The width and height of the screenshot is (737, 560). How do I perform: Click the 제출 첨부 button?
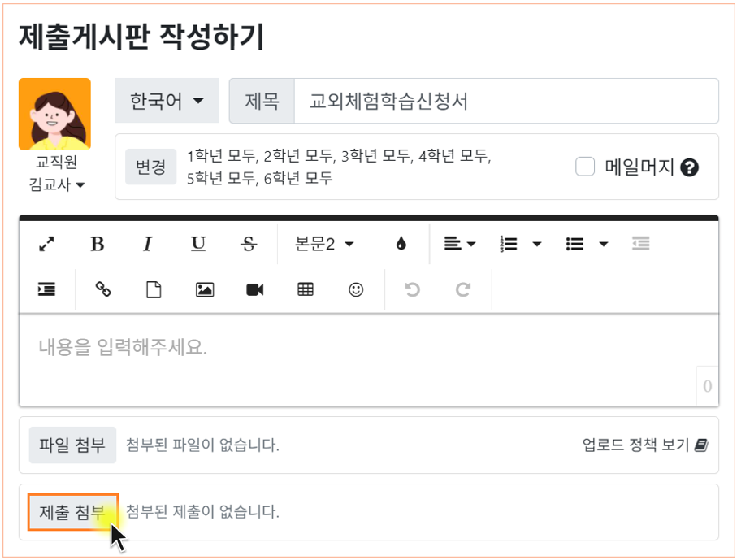pyautogui.click(x=72, y=511)
